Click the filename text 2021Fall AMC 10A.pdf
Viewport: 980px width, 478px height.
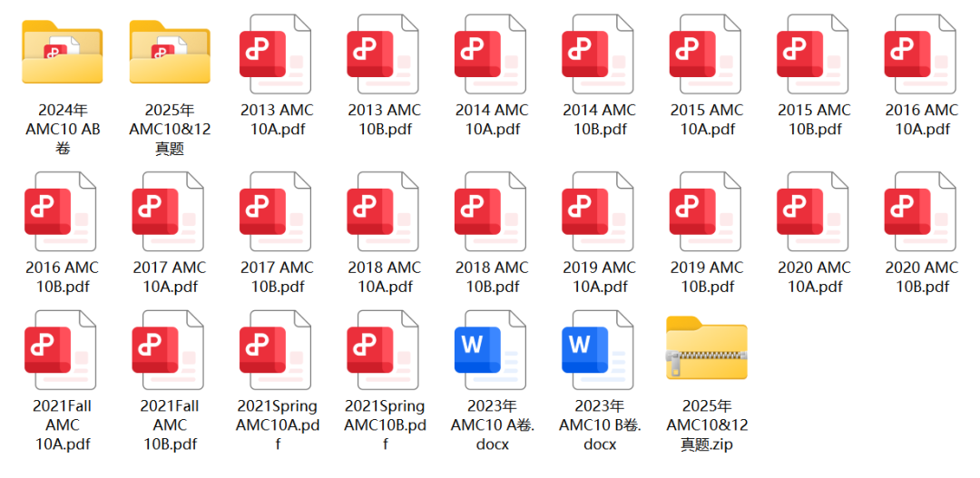(x=63, y=424)
